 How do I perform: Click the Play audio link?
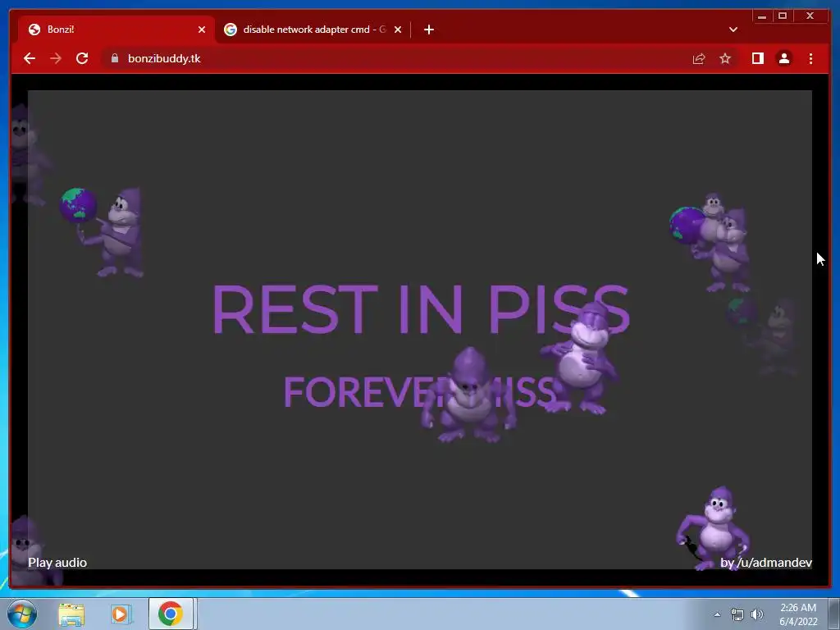(57, 563)
